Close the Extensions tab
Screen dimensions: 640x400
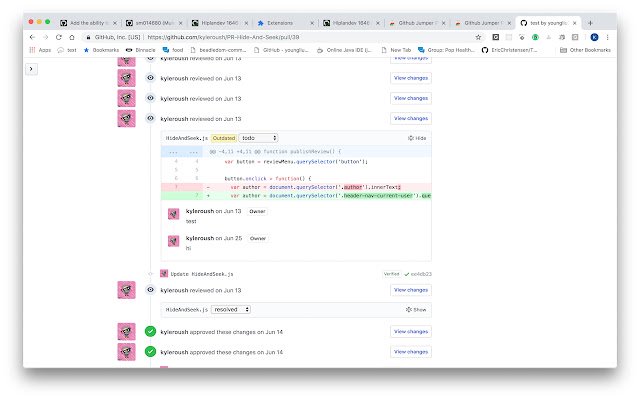coord(312,23)
